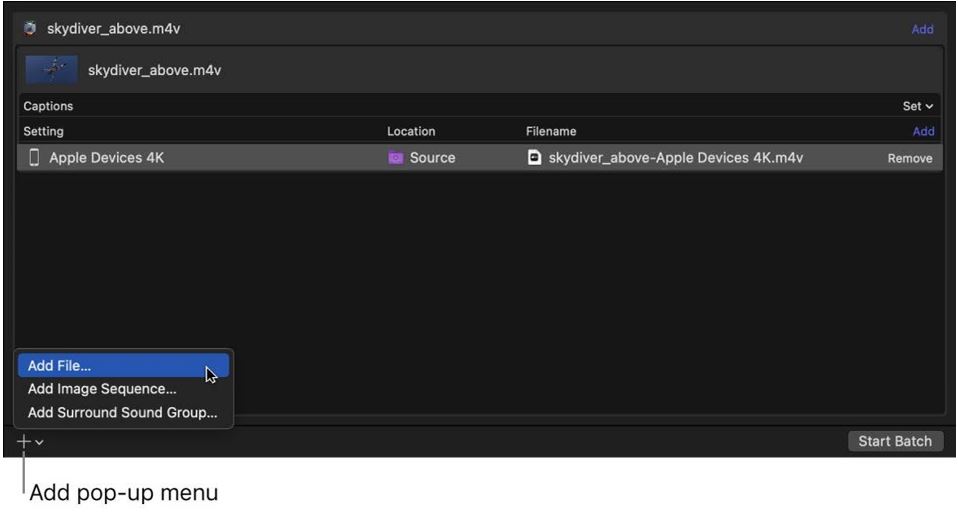Choose Add Image Sequence… menu item

coord(102,389)
